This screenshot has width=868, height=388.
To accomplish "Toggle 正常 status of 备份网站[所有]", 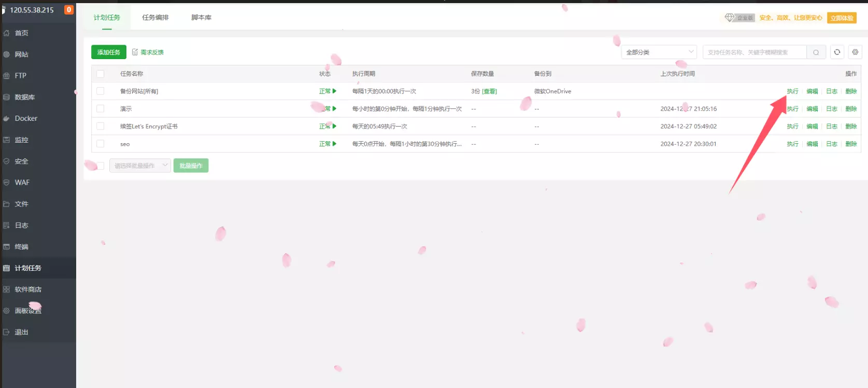I will tap(328, 91).
